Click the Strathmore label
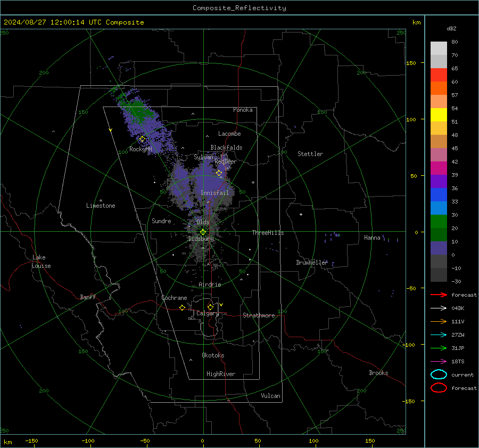The image size is (479, 448). pyautogui.click(x=259, y=315)
